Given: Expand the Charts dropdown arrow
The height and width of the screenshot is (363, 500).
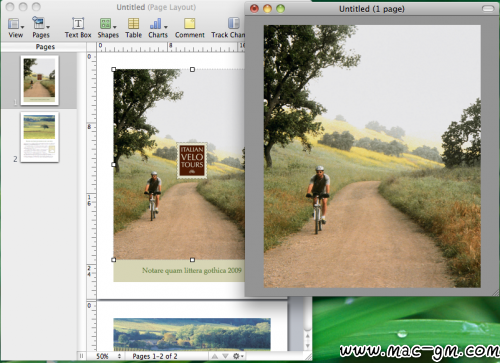Looking at the screenshot, I should point(166,27).
